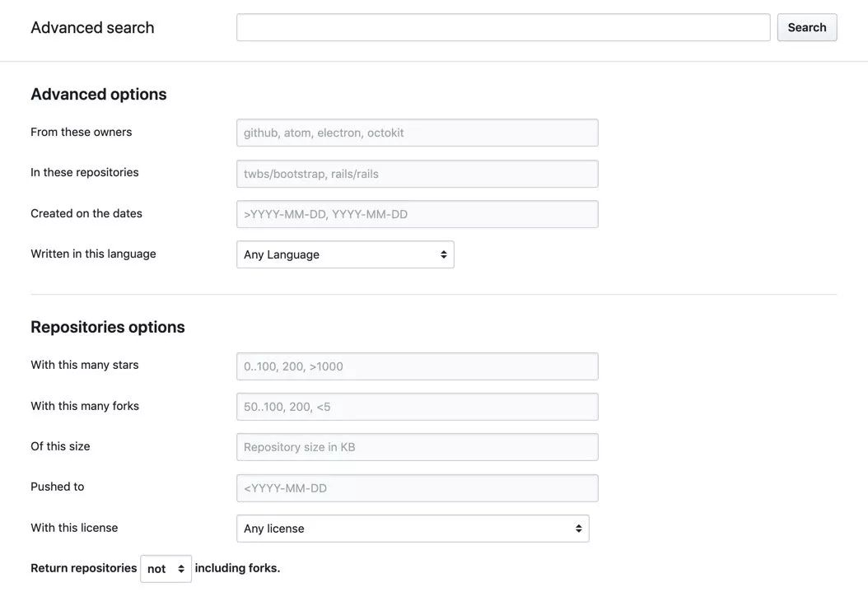Focus the 'With this many forks' field
The height and width of the screenshot is (592, 868).
point(417,407)
